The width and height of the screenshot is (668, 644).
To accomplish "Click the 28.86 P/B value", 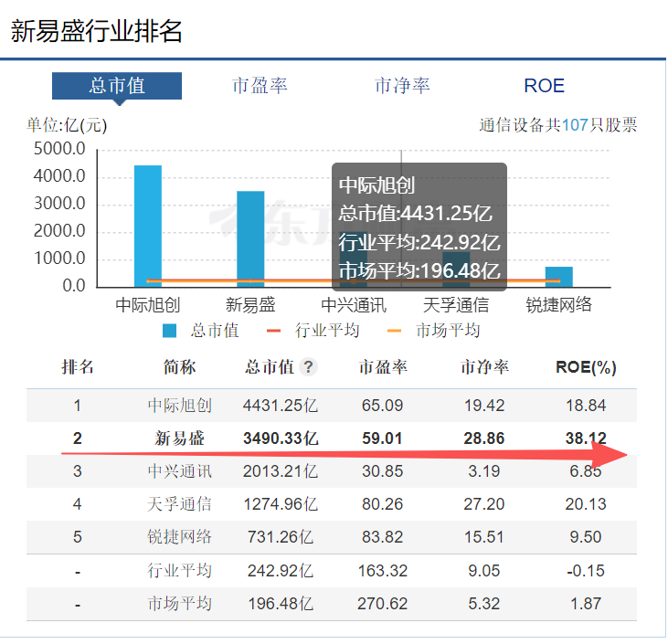I will coord(484,438).
